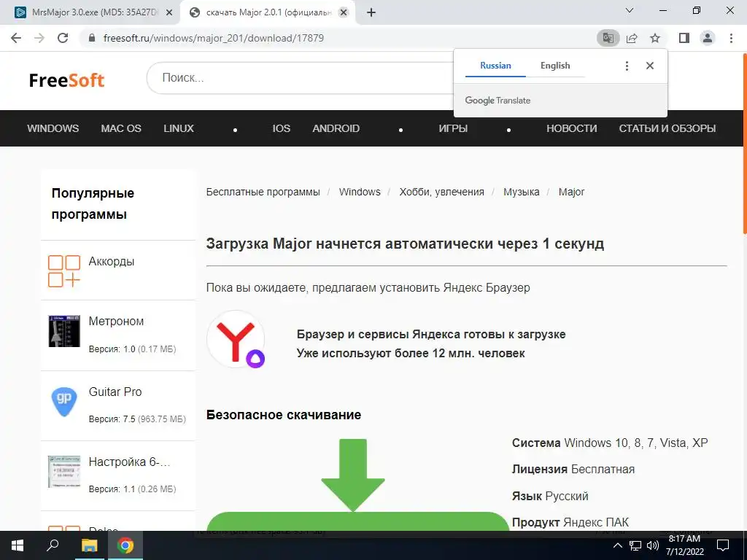Open the Major breadcrumb link
Image resolution: width=747 pixels, height=560 pixels.
pos(571,192)
